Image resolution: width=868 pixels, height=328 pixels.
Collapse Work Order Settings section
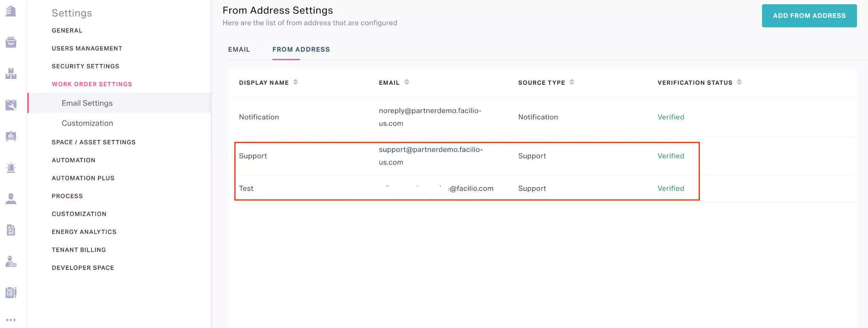pos(92,84)
